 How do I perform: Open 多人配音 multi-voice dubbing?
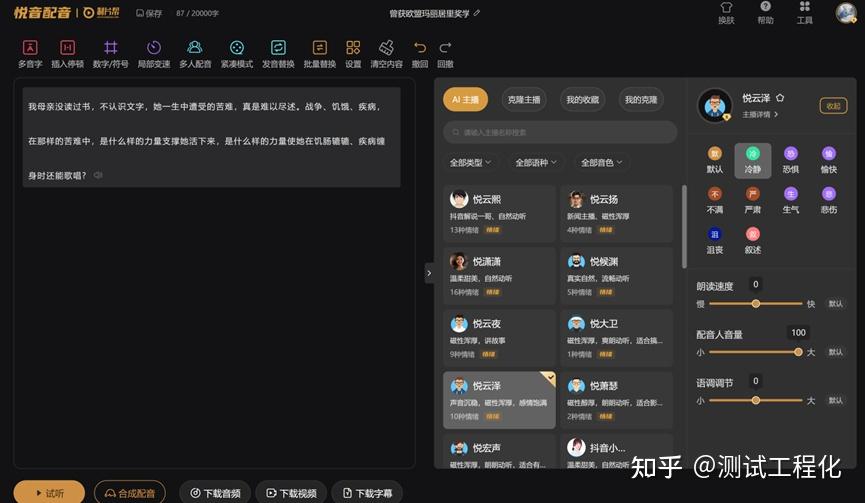tap(195, 54)
